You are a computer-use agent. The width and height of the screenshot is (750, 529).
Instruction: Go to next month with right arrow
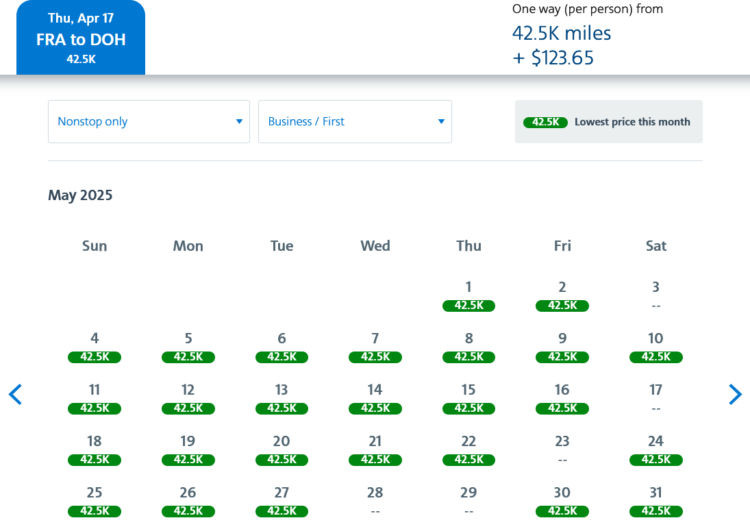735,394
